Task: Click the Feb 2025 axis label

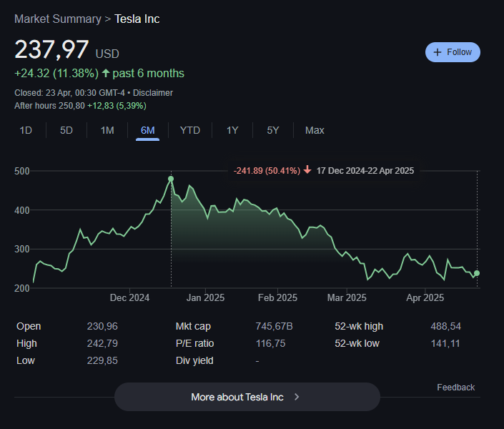Action: tap(277, 297)
